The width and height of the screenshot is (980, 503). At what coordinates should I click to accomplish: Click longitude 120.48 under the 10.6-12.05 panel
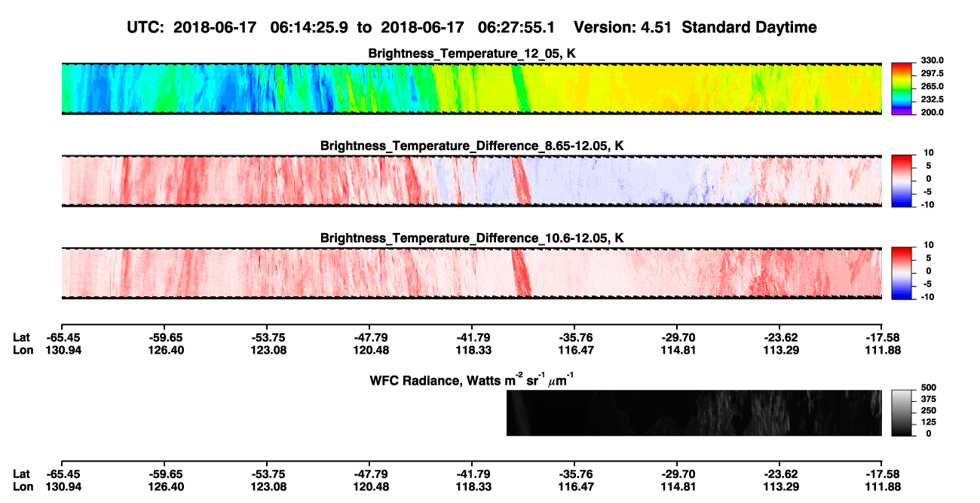point(370,350)
